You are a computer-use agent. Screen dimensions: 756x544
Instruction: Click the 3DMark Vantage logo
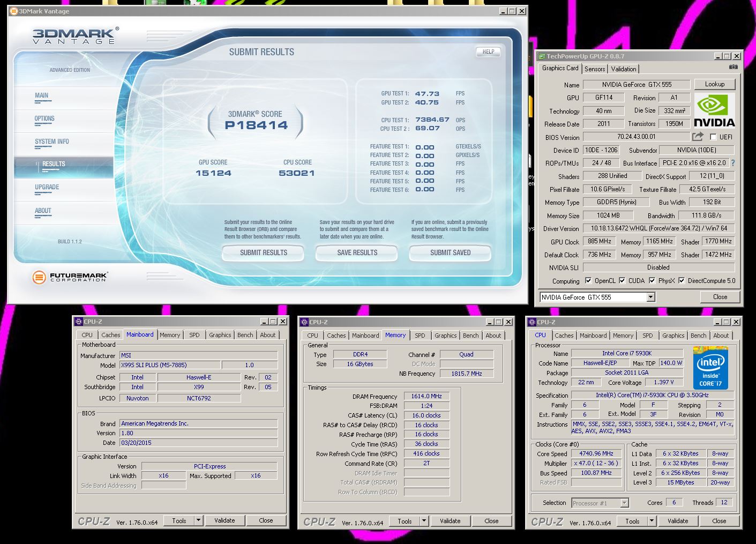76,36
